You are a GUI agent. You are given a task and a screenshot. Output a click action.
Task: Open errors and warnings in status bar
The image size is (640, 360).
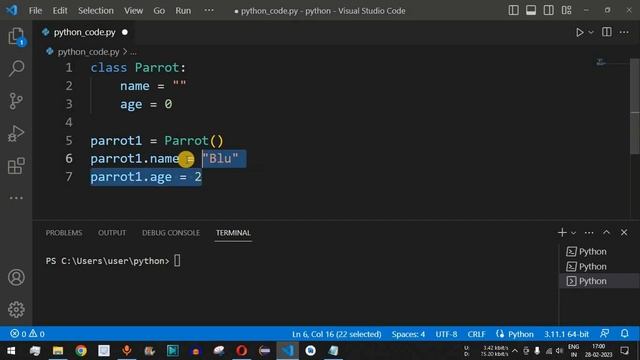pyautogui.click(x=27, y=334)
